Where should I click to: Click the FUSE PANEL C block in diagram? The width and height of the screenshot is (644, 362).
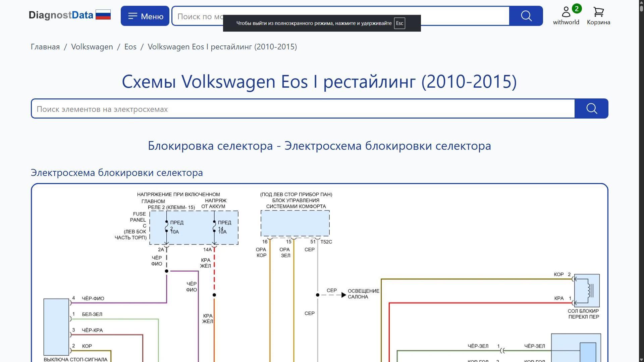pos(194,228)
